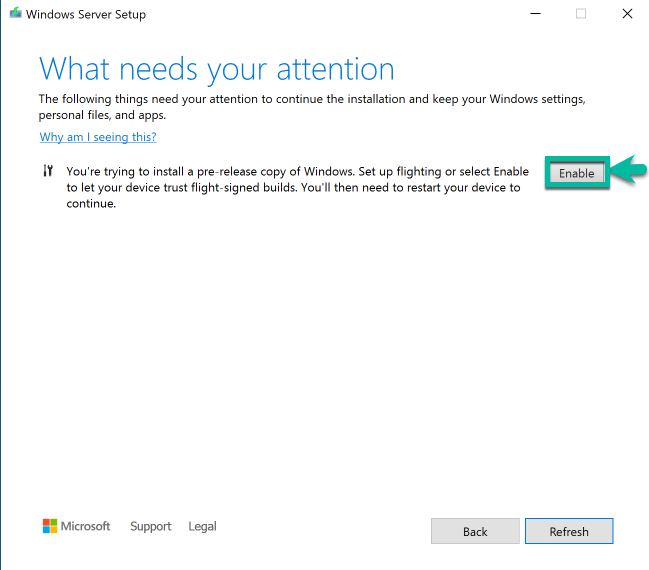This screenshot has width=649, height=570.
Task: Click the Back button
Action: tap(475, 531)
